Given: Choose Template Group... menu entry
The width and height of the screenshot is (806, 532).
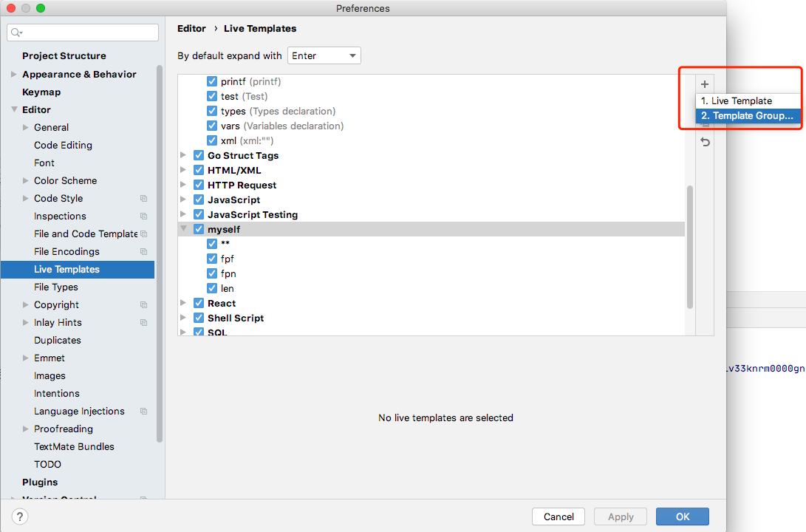Looking at the screenshot, I should (748, 116).
